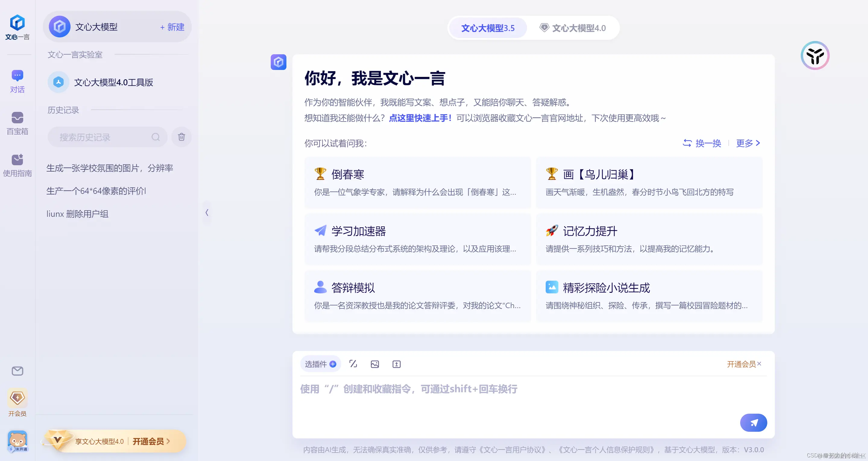Switch to 文心大模型4.0 tab
The width and height of the screenshot is (868, 461).
click(x=572, y=28)
